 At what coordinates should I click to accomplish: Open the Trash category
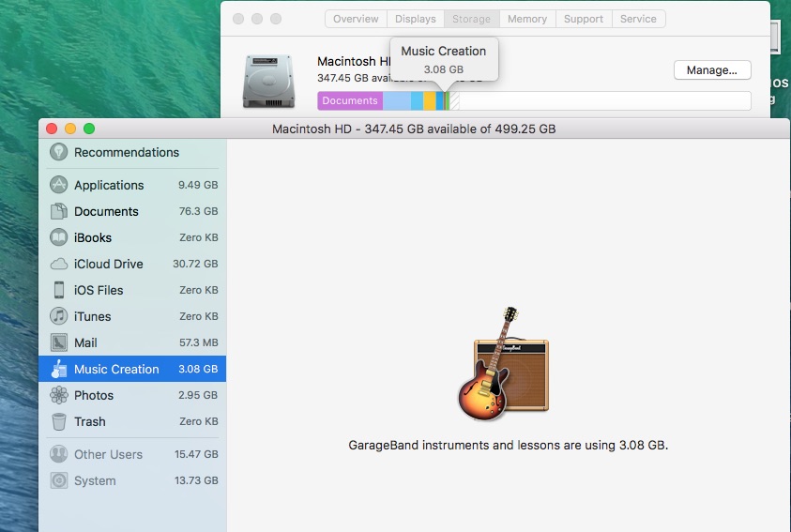tap(132, 421)
